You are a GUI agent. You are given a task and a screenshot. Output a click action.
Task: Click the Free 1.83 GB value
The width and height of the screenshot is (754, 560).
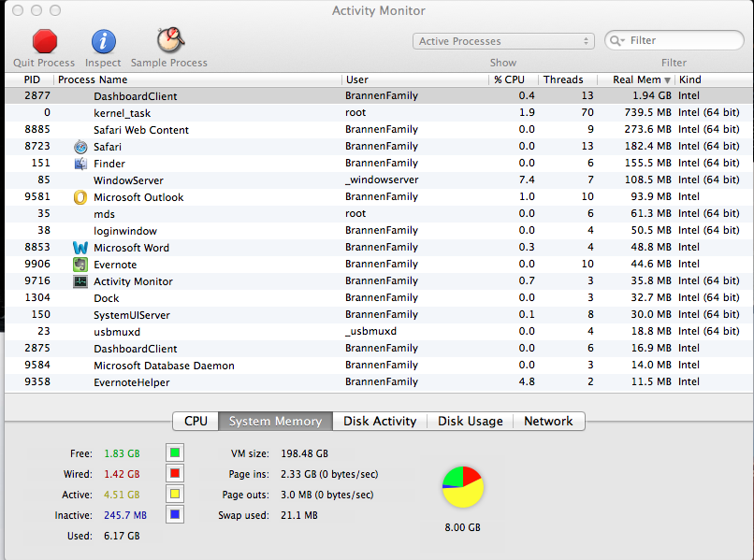[123, 453]
